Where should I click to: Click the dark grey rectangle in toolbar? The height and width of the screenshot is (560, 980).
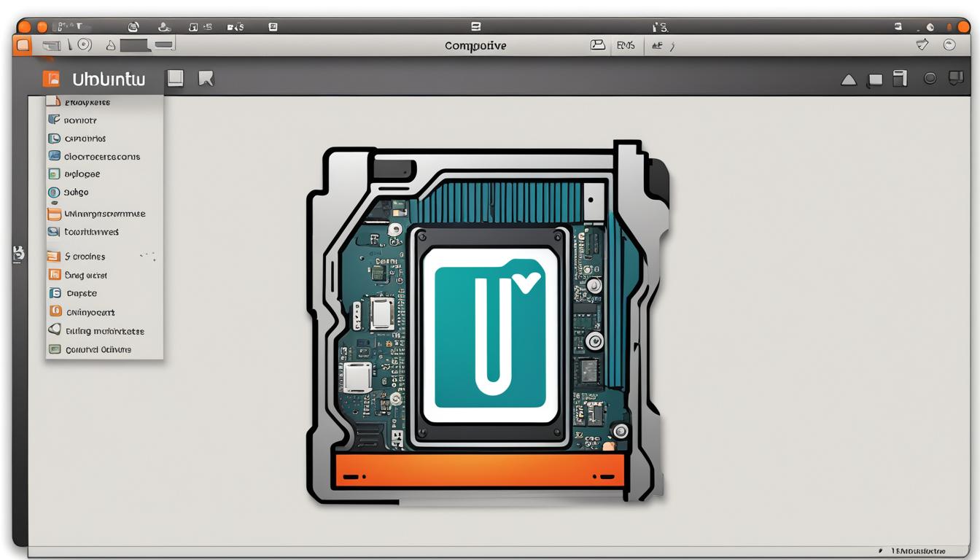135,45
